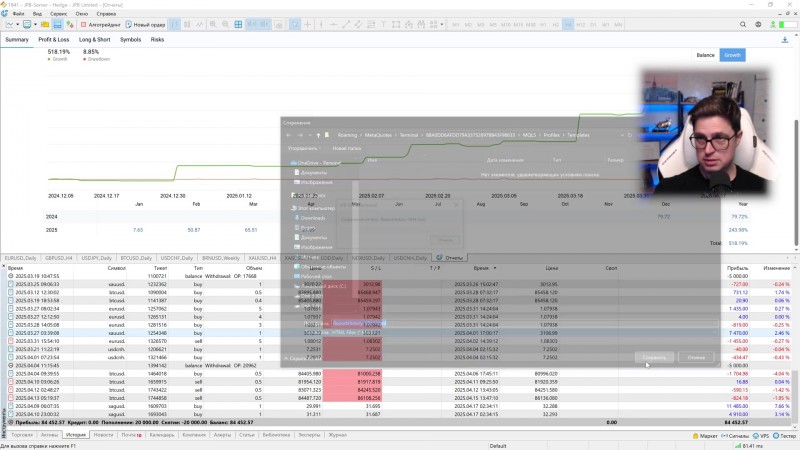The height and width of the screenshot is (450, 800).
Task: Click the Новый ордер button
Action: pos(145,24)
